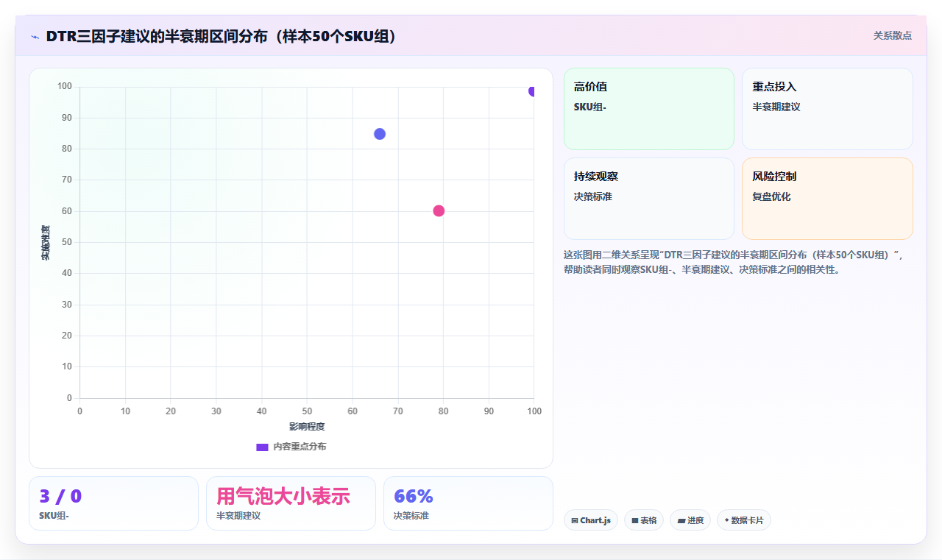Click the 数据卡片 tag chip
942x560 pixels.
tap(744, 520)
